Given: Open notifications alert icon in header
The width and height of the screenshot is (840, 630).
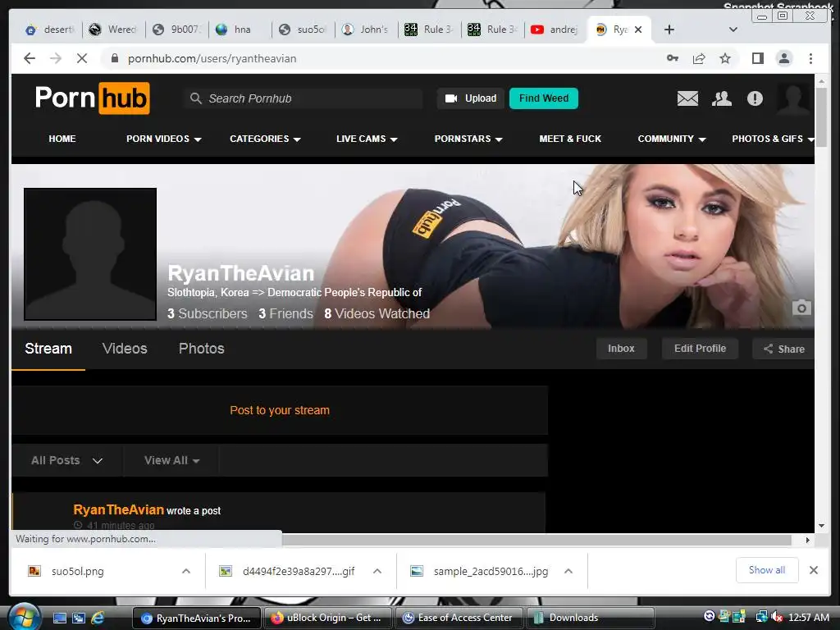Looking at the screenshot, I should (x=755, y=98).
